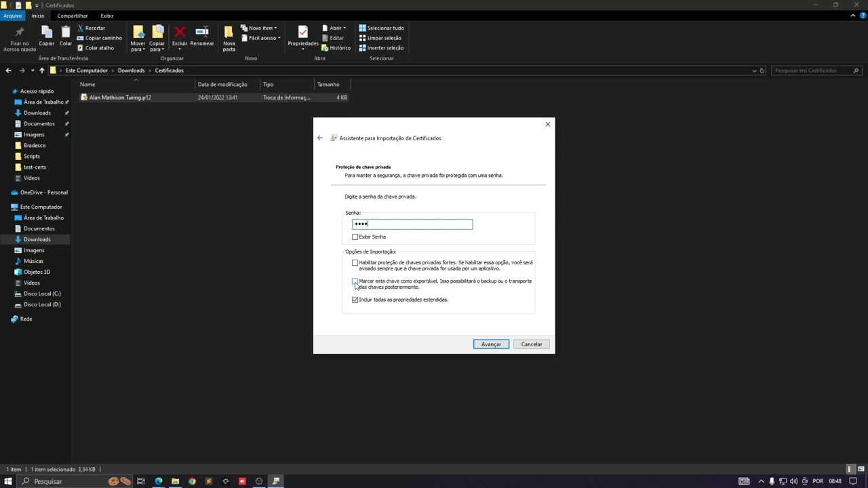The width and height of the screenshot is (868, 488).
Task: Click the Excluir delete icon in ribbon
Action: point(180,35)
